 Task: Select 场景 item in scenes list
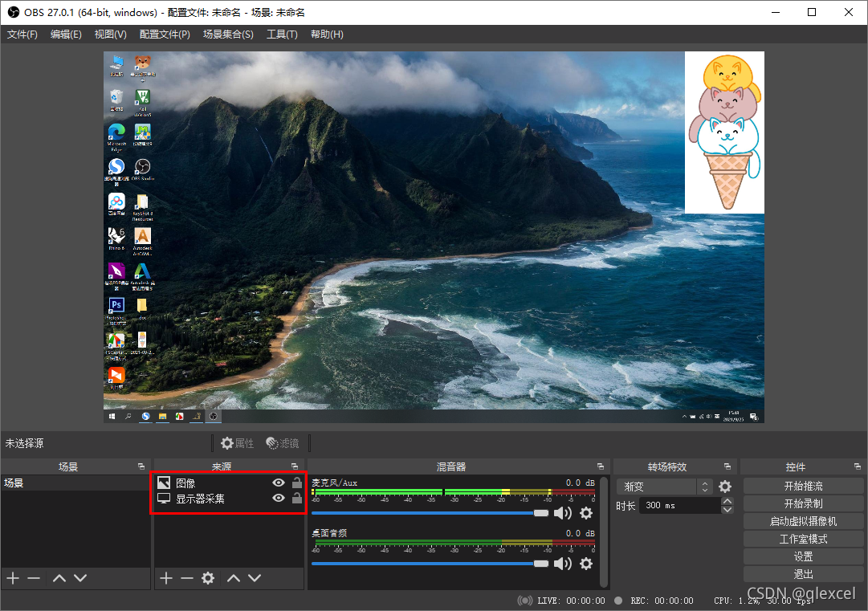[75, 483]
